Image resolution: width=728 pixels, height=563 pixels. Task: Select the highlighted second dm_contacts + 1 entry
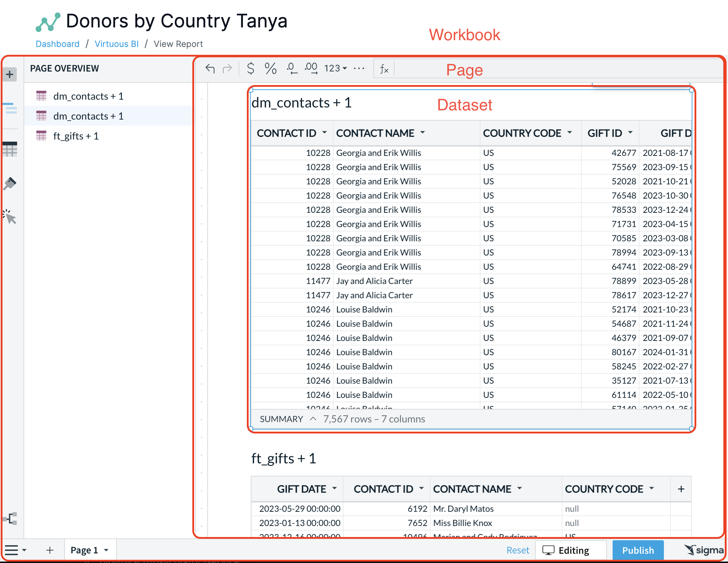[108, 116]
